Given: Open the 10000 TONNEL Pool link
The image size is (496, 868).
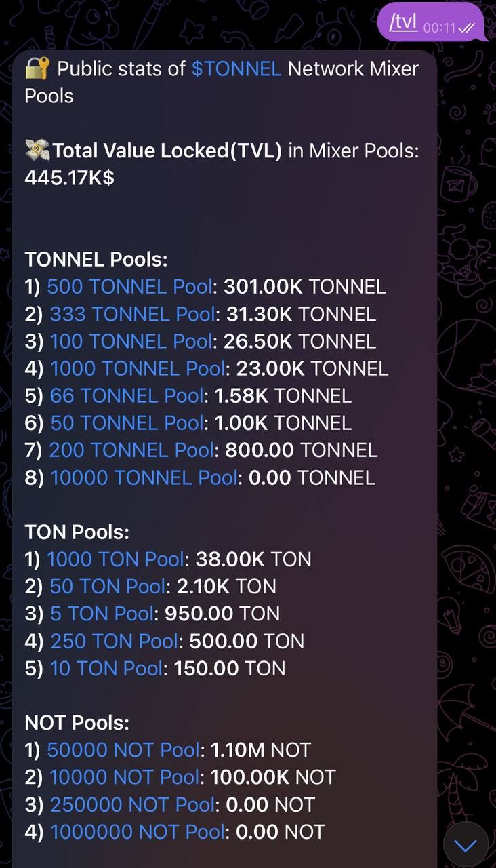Looking at the screenshot, I should click(144, 477).
